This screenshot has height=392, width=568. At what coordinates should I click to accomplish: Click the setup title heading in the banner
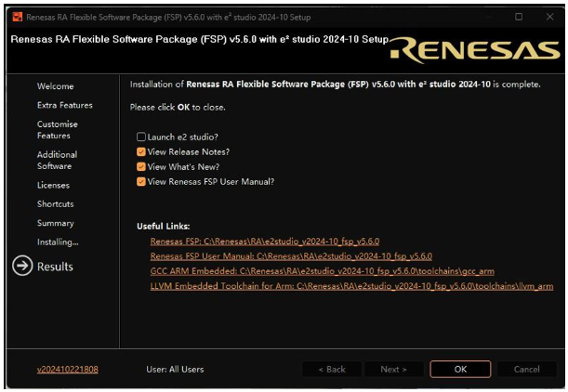(200, 39)
